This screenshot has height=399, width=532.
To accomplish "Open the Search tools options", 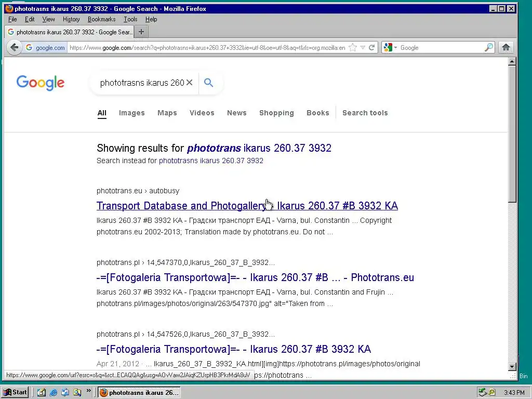I will [365, 113].
